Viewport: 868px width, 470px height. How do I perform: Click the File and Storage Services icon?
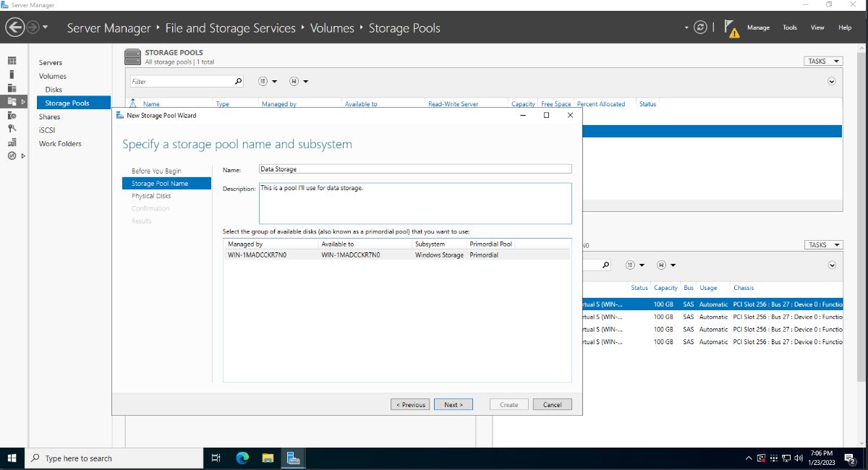pos(12,102)
